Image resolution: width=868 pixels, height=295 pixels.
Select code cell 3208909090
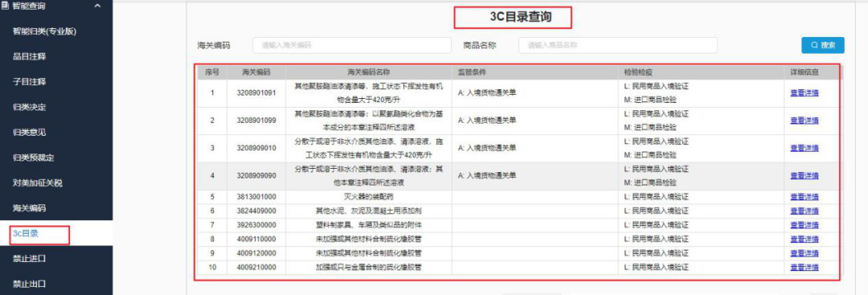[256, 176]
